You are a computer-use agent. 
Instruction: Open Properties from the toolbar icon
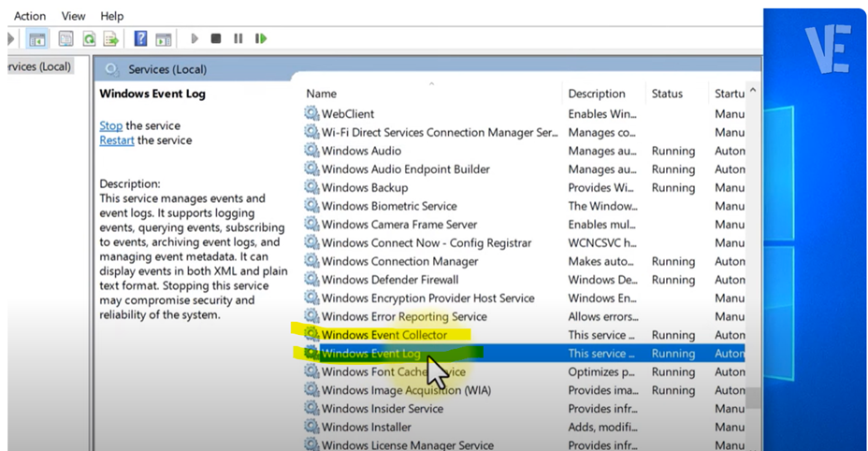[65, 38]
